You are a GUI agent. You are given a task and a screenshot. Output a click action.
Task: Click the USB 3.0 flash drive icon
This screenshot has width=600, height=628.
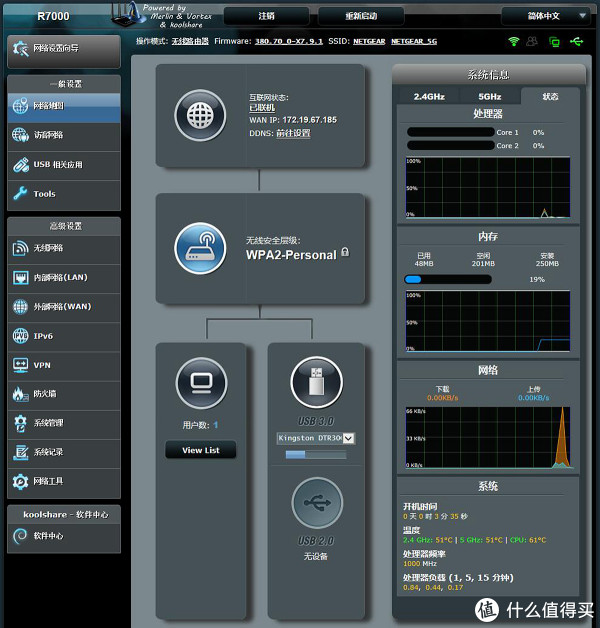tap(316, 382)
